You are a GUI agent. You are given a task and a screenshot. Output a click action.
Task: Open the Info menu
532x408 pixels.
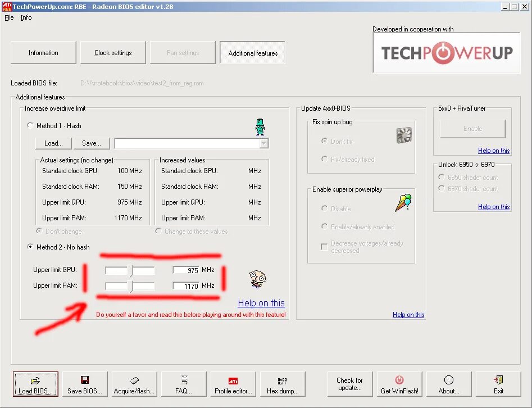click(x=26, y=17)
